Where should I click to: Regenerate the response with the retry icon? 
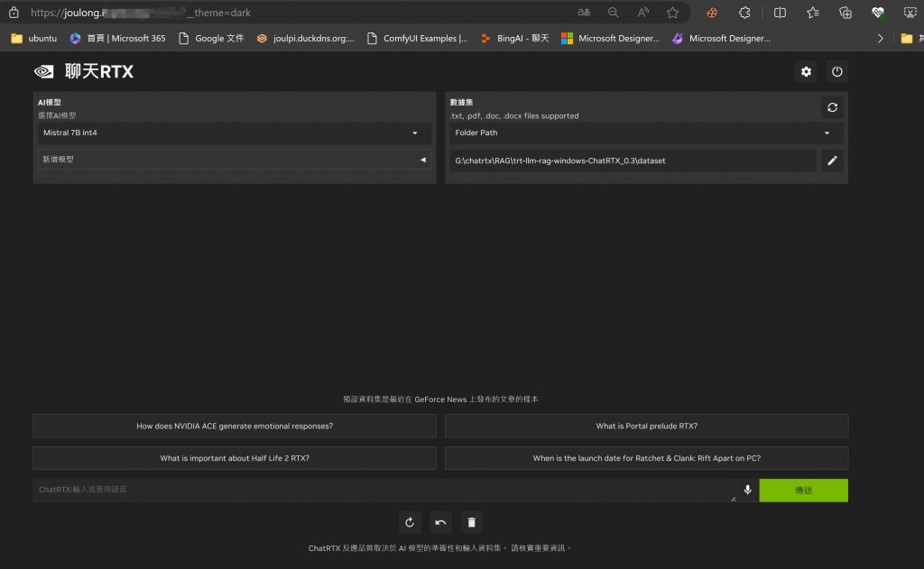coord(410,522)
